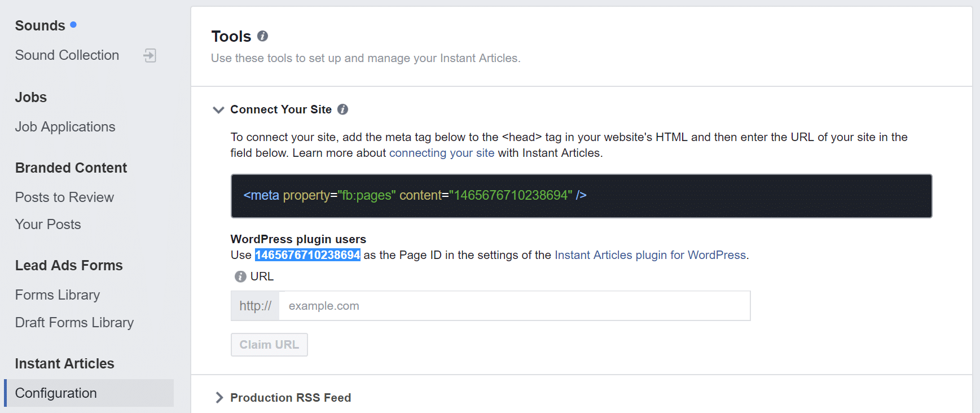Open the Instant Articles plugin for WordPress link
Screen dimensions: 980x413
tap(650, 254)
